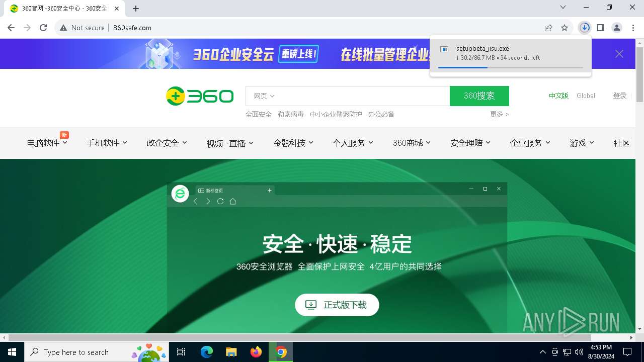Viewport: 644px width, 362px height.
Task: Click the 更多 > link
Action: coord(499,114)
